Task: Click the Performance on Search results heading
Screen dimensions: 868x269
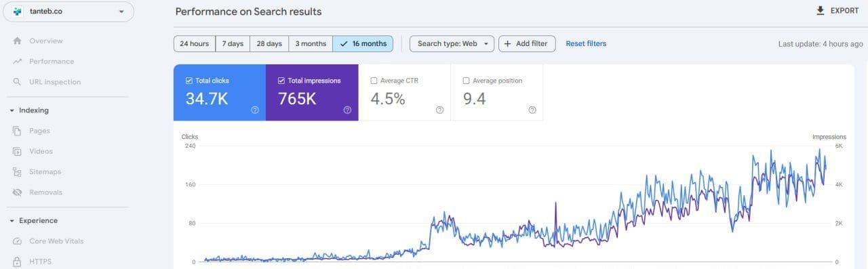Action: click(248, 12)
